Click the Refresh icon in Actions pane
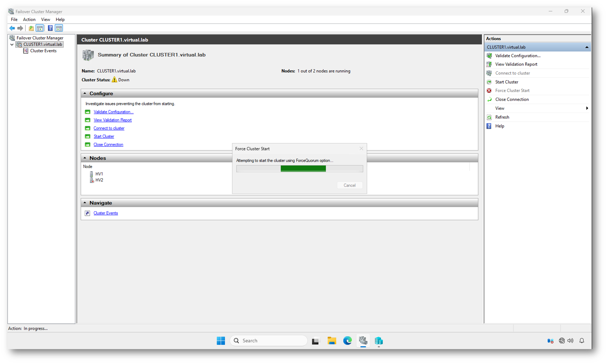Image resolution: width=607 pixels, height=364 pixels. (x=489, y=117)
